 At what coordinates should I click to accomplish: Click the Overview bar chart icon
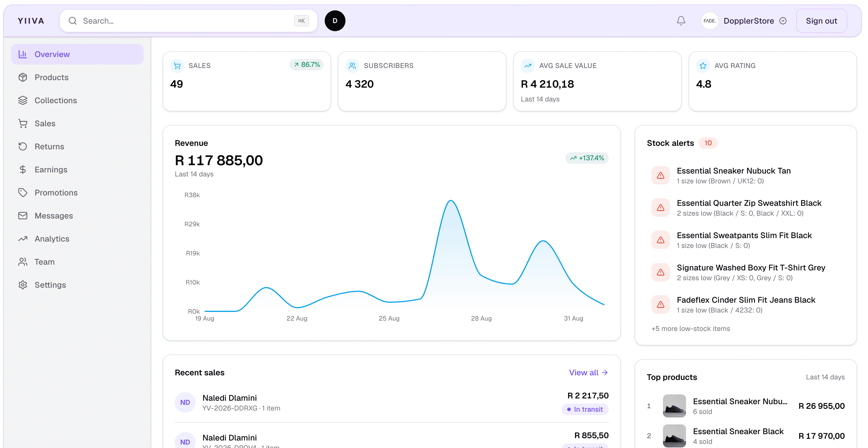(22, 54)
